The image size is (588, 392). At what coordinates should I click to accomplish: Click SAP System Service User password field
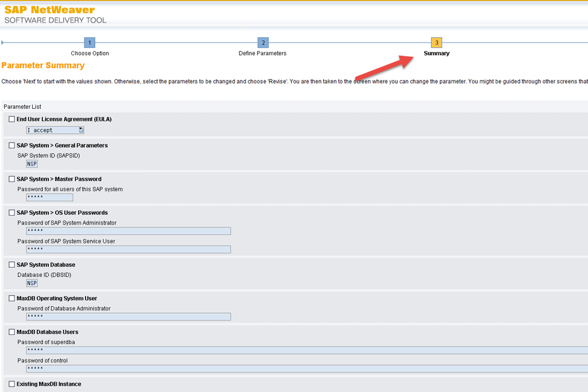(x=128, y=249)
